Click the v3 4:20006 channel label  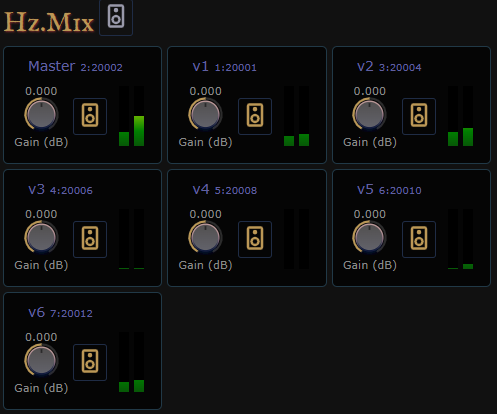tap(60, 190)
